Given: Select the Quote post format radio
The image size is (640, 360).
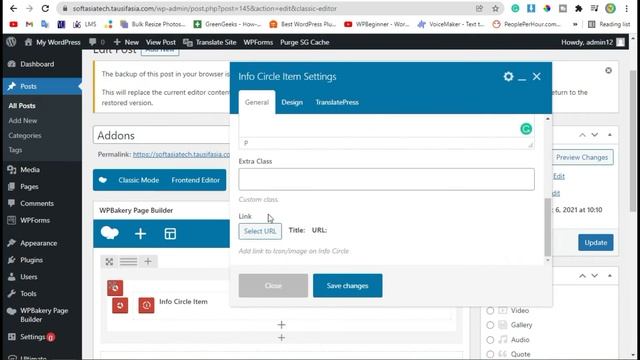Looking at the screenshot, I should pyautogui.click(x=490, y=354).
